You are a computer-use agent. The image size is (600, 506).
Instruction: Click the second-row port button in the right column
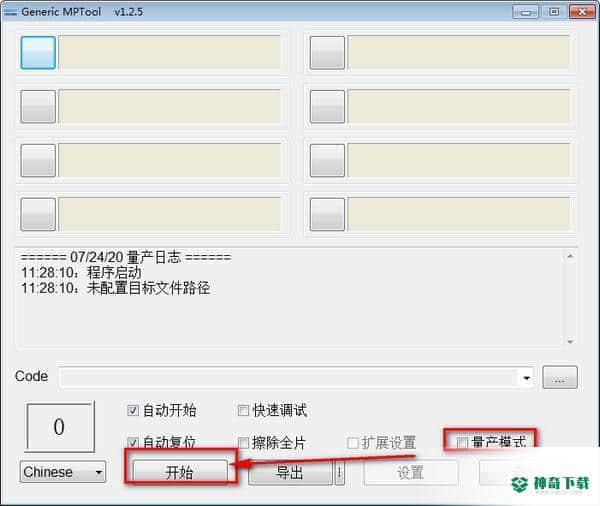point(327,106)
